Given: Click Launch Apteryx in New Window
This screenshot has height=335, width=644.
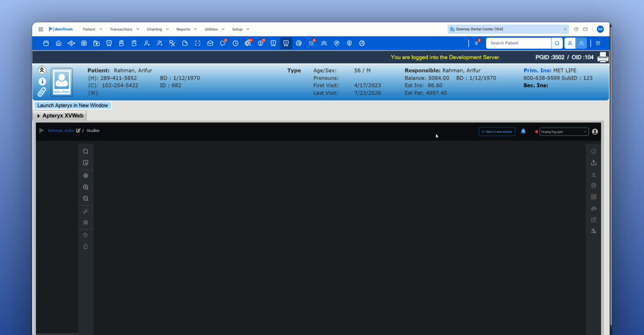Looking at the screenshot, I should [x=73, y=105].
